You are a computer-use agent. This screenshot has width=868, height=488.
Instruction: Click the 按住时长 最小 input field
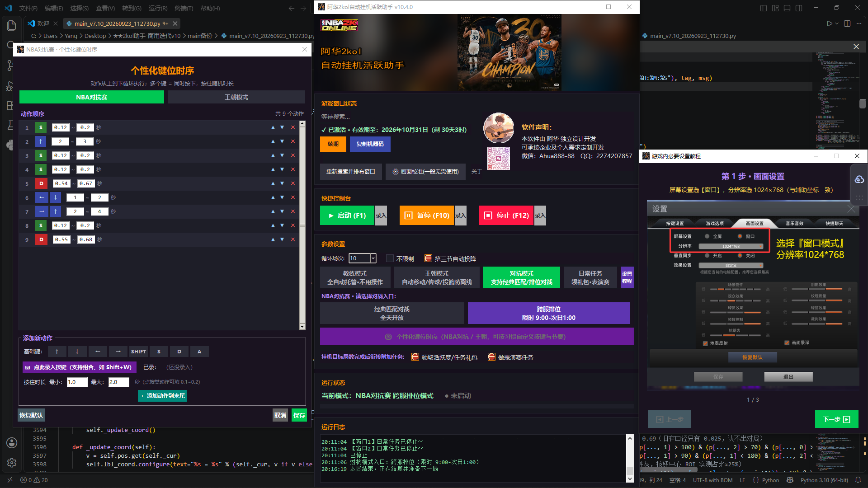77,382
